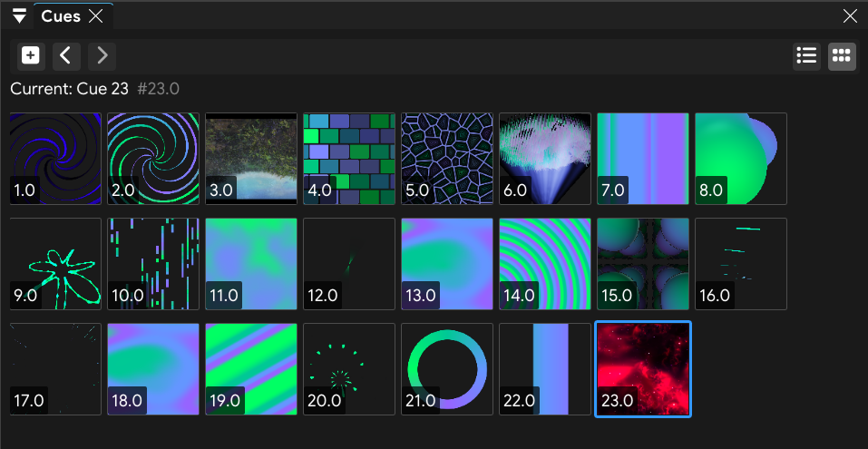Viewport: 868px width, 449px height.
Task: Select cue 11.0 soft gradient thumbnail
Action: pyautogui.click(x=251, y=264)
